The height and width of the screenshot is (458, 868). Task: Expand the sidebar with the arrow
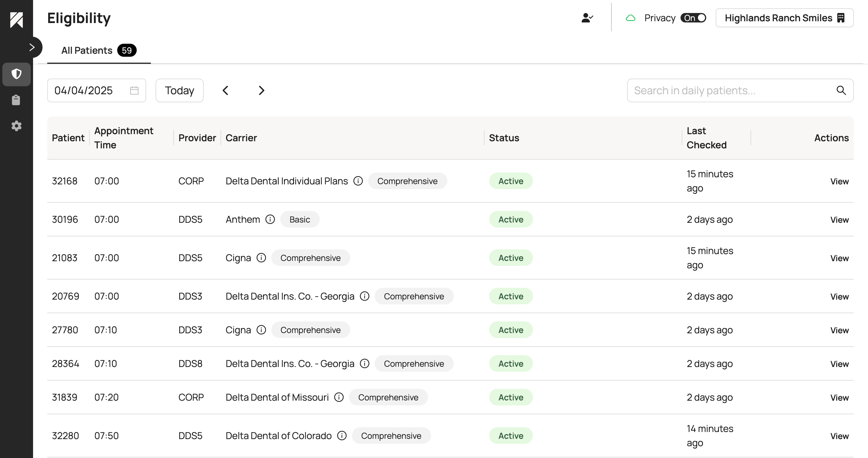(x=32, y=47)
